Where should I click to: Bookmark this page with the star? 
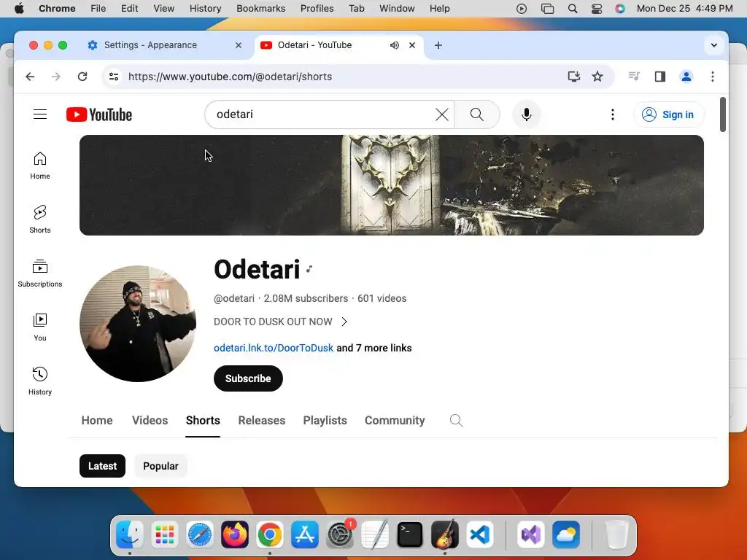coord(597,77)
